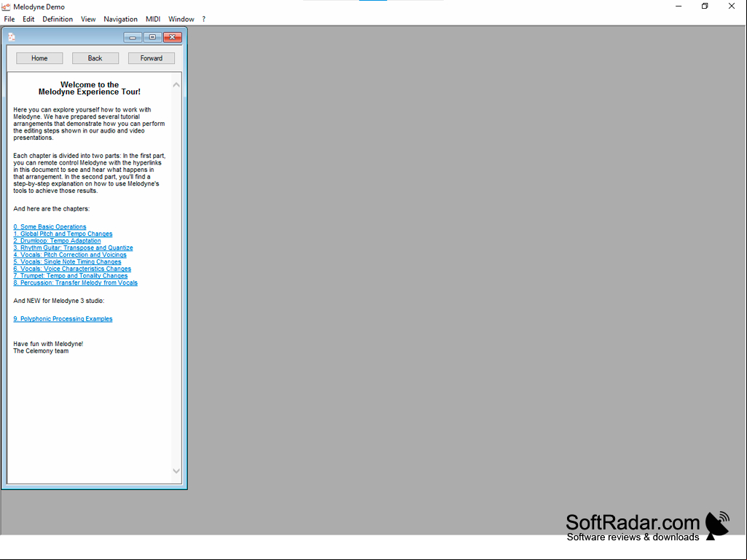
Task: Click the tour scrollbar up arrow
Action: [x=176, y=84]
